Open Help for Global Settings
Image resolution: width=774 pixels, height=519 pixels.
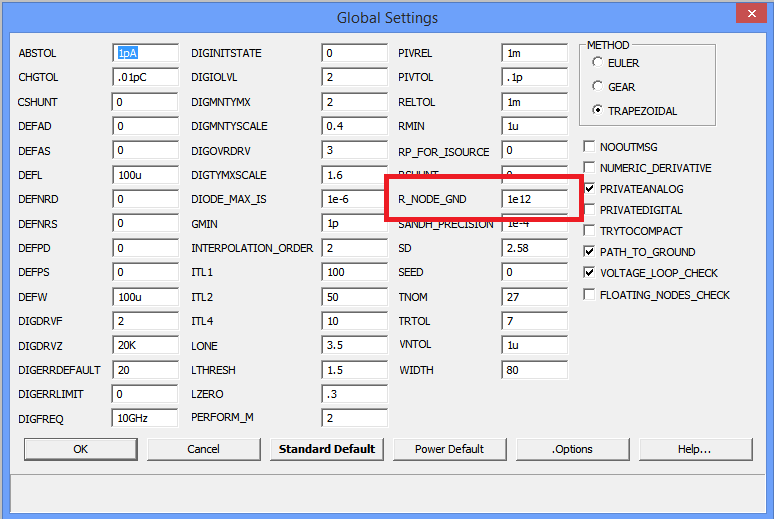tap(694, 449)
